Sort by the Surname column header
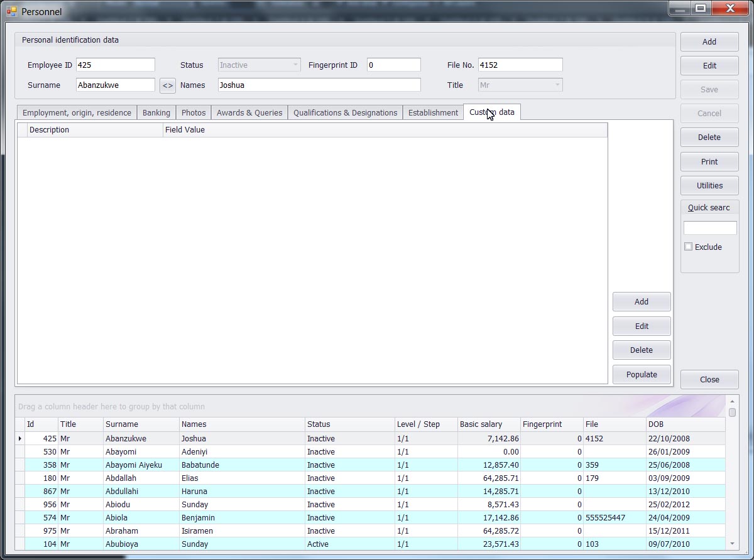 click(x=141, y=424)
